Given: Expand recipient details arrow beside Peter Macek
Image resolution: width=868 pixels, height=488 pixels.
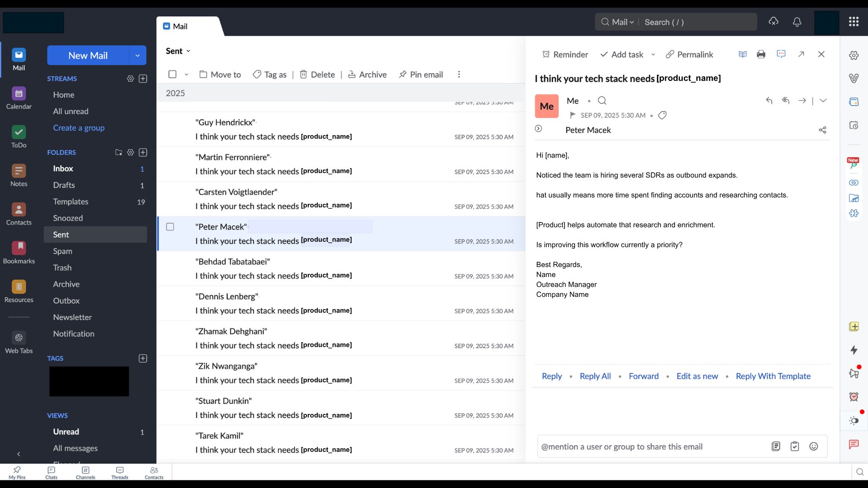Looking at the screenshot, I should point(538,129).
